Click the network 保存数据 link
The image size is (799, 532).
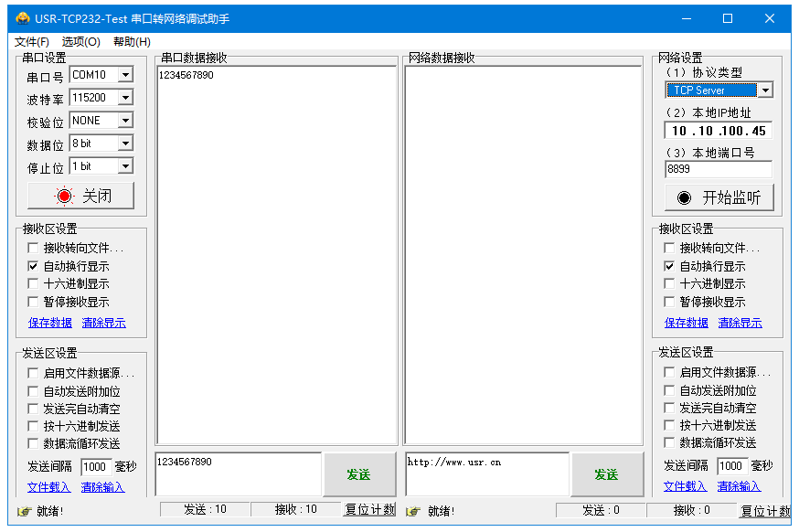point(686,323)
